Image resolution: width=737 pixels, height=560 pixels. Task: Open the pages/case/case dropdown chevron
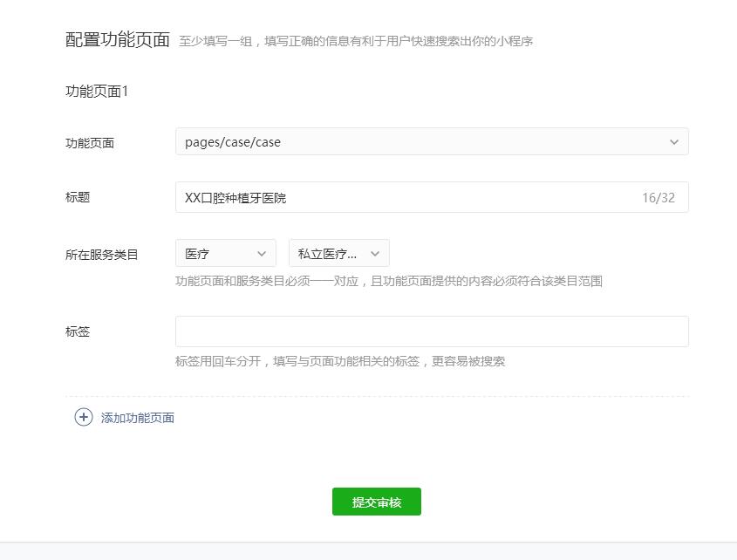[x=673, y=141]
